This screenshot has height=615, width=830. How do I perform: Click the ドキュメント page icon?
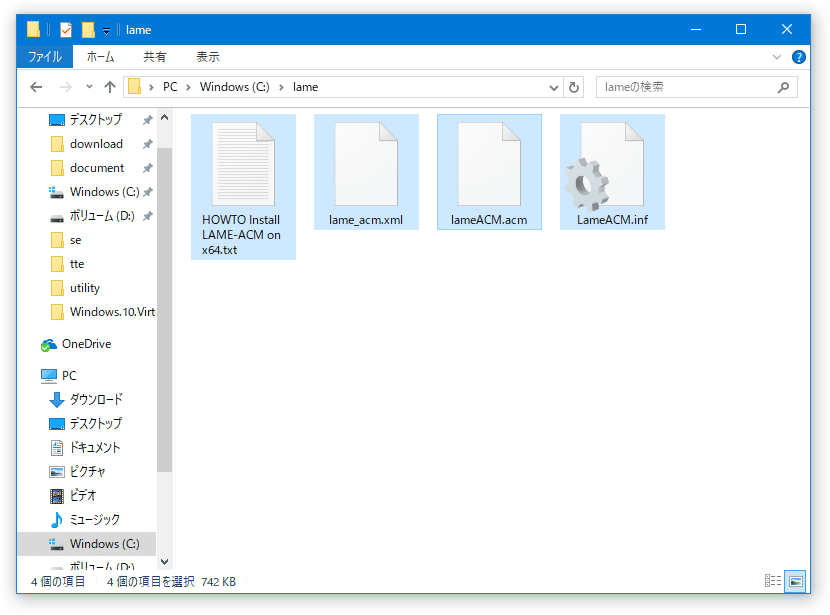point(57,448)
